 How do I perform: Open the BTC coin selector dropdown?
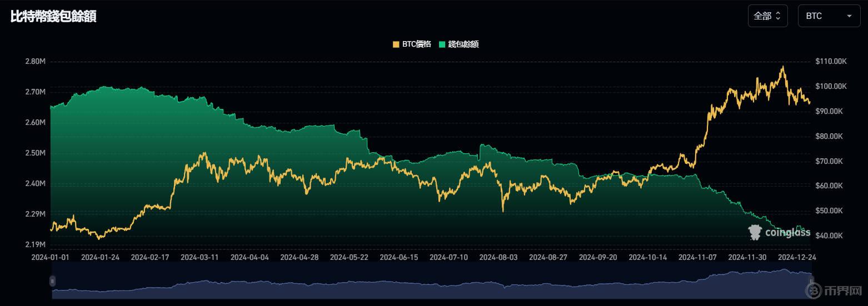click(x=829, y=16)
